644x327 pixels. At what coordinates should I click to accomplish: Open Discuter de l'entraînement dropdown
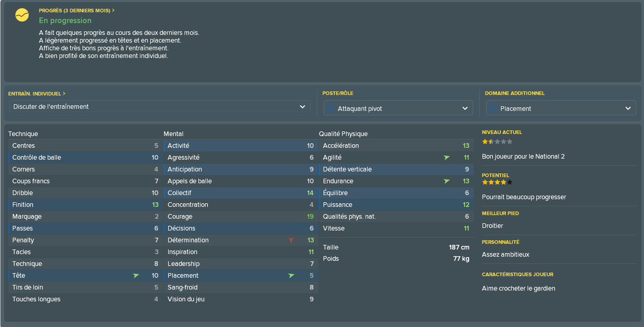click(x=159, y=106)
